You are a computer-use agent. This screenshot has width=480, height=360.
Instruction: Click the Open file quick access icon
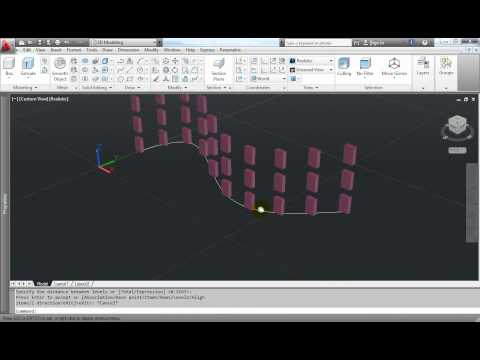[30, 43]
